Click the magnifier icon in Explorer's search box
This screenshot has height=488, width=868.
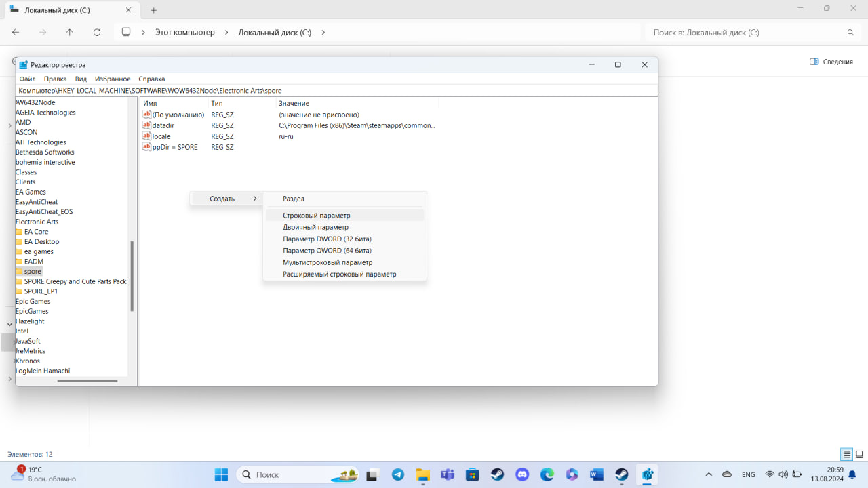[850, 33]
